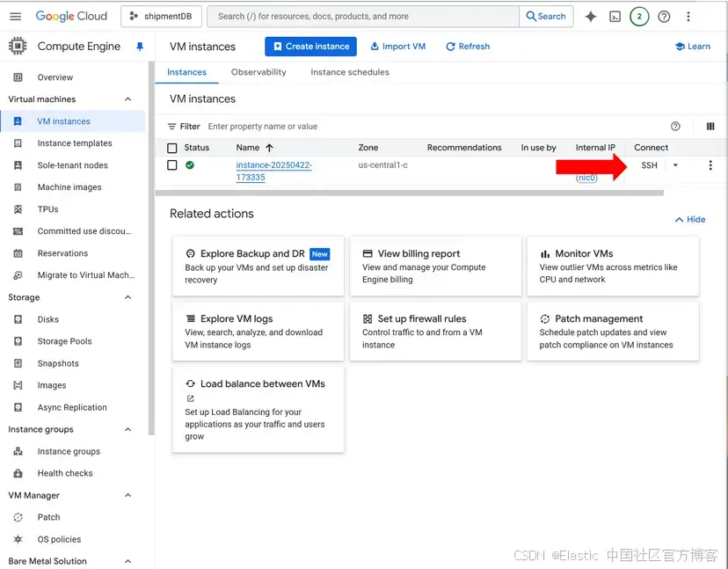This screenshot has height=569, width=728.
Task: Open Sole-tenant nodes in sidebar
Action: (x=73, y=165)
